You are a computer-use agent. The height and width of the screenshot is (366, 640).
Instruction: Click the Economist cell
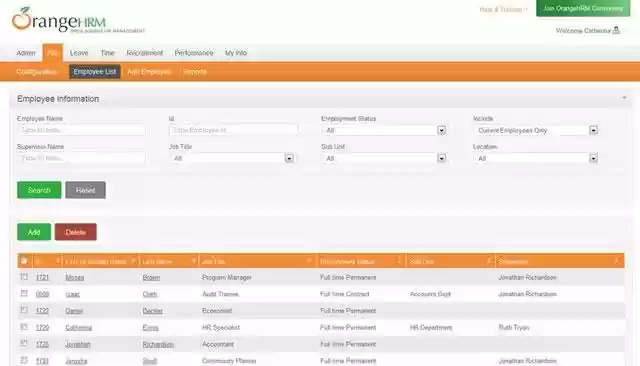point(217,311)
